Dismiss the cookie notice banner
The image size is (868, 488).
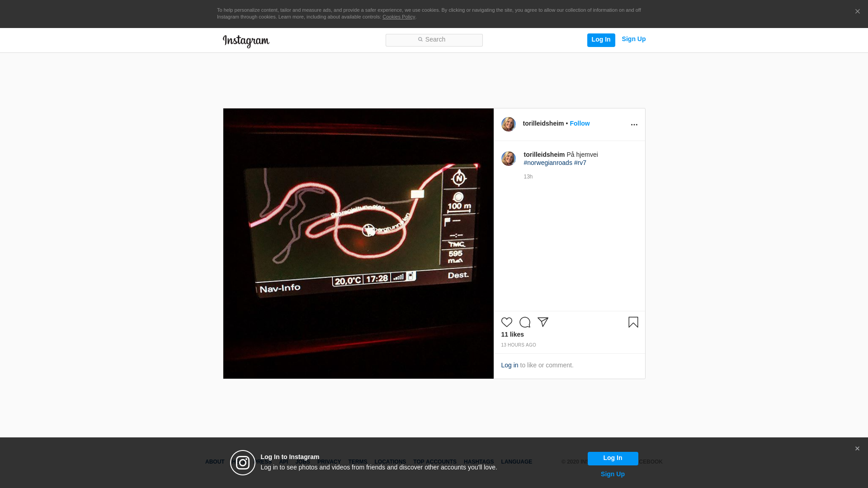857,12
